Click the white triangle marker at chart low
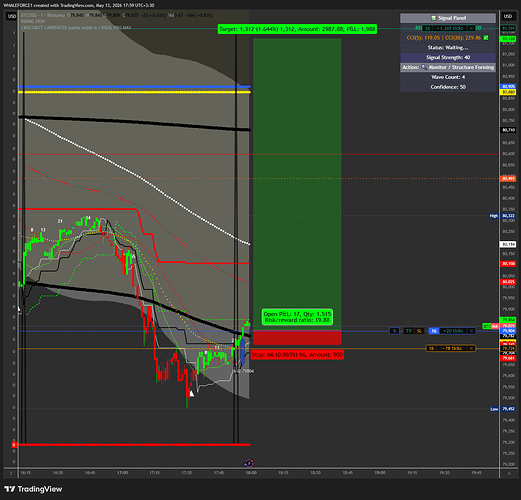 click(191, 394)
